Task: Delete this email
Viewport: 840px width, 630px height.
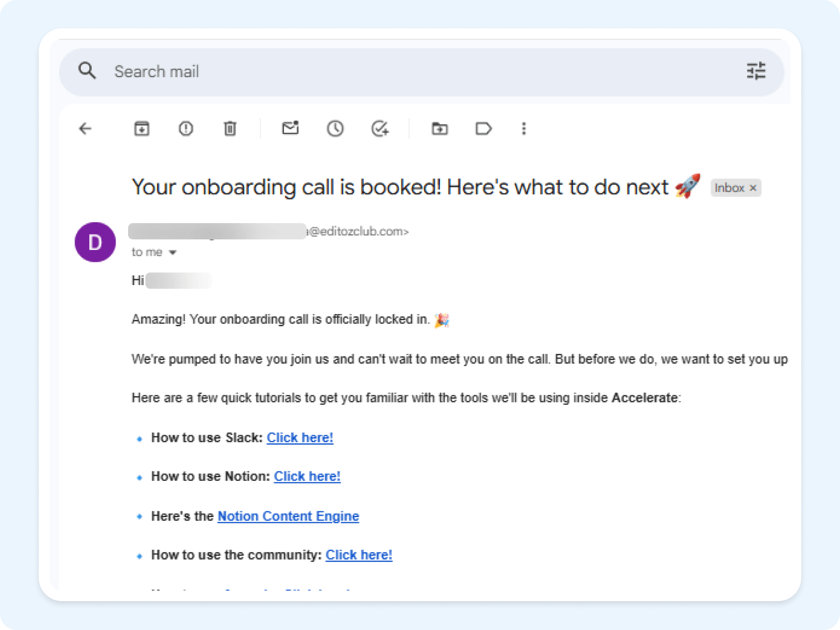Action: pos(229,129)
